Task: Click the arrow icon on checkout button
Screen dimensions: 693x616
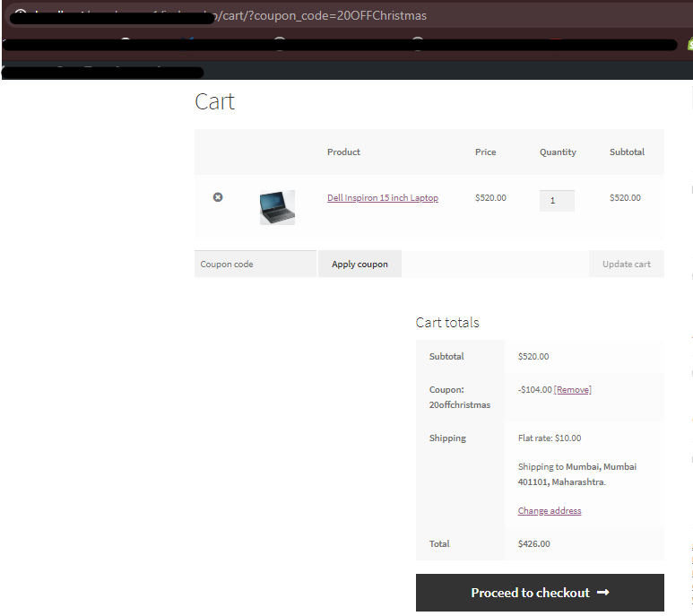Action: [602, 592]
